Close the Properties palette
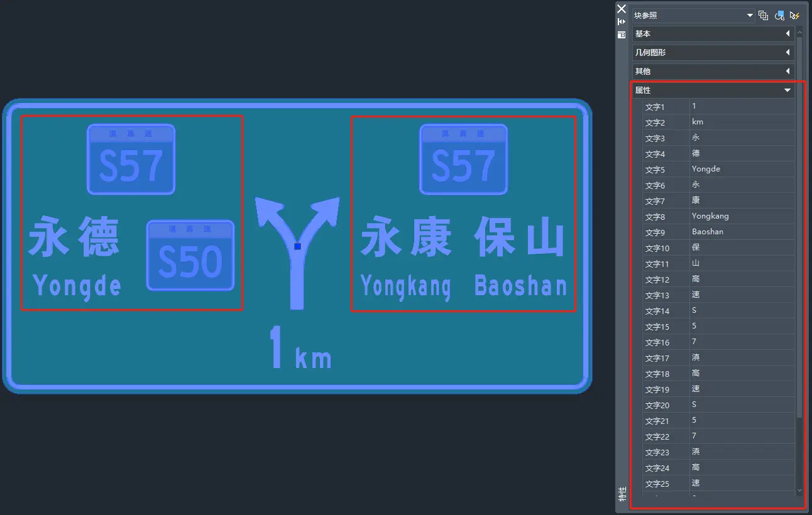Image resolution: width=812 pixels, height=515 pixels. pos(622,9)
